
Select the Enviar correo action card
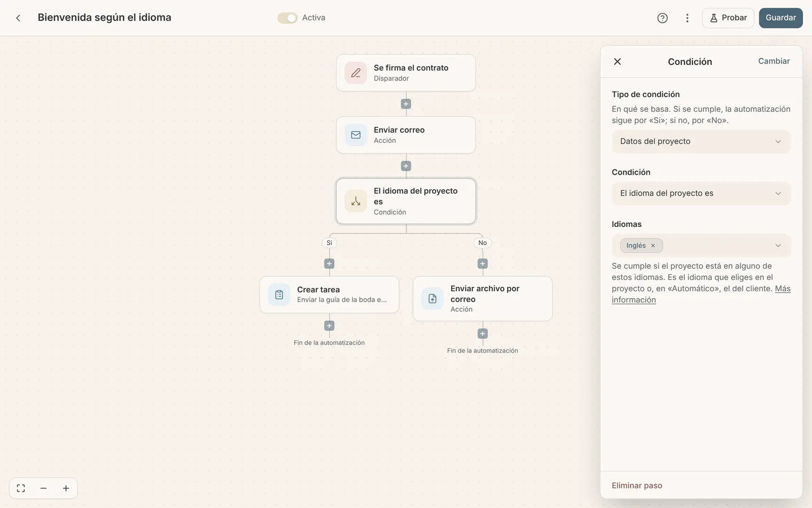406,135
